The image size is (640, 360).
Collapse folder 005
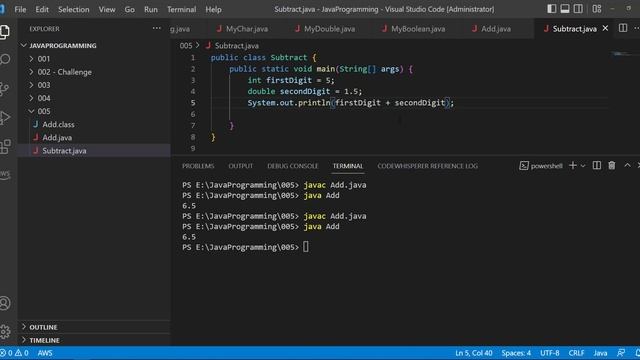pos(94,111)
